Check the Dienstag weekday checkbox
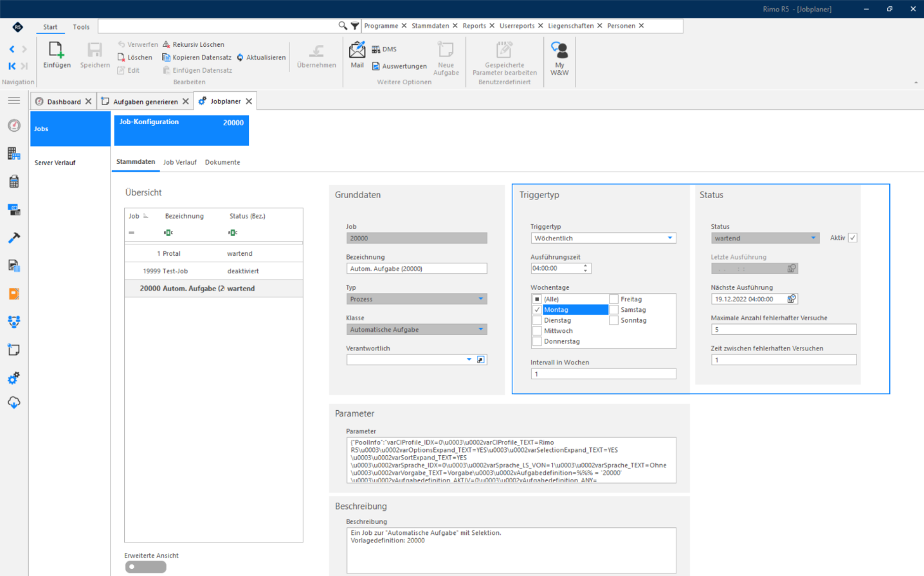Screen dimensions: 924x576 tap(537, 320)
